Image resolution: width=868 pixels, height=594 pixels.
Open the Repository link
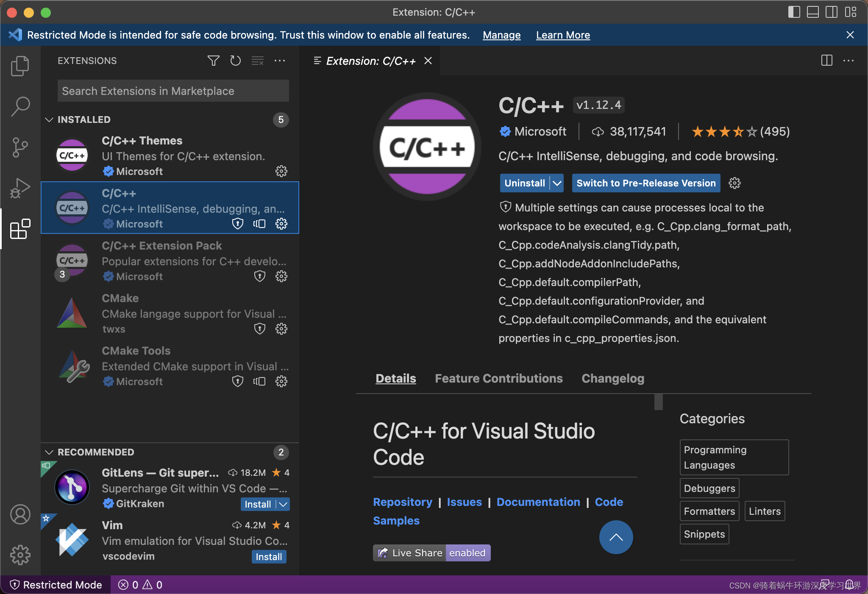pos(402,502)
